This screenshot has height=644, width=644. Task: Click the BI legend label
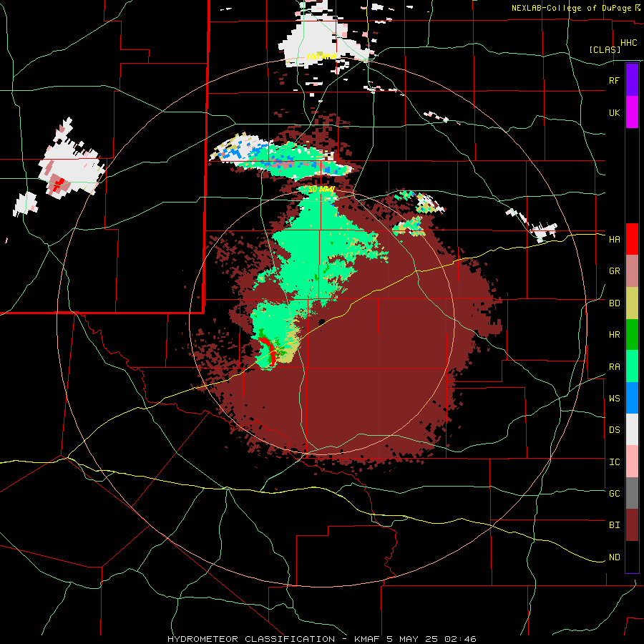tap(614, 525)
